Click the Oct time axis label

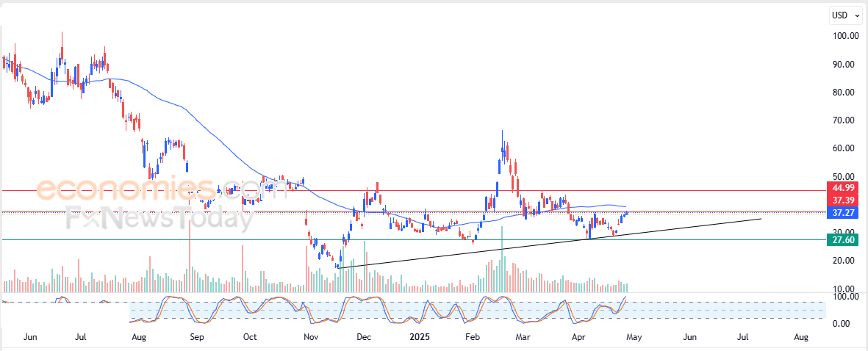click(250, 336)
